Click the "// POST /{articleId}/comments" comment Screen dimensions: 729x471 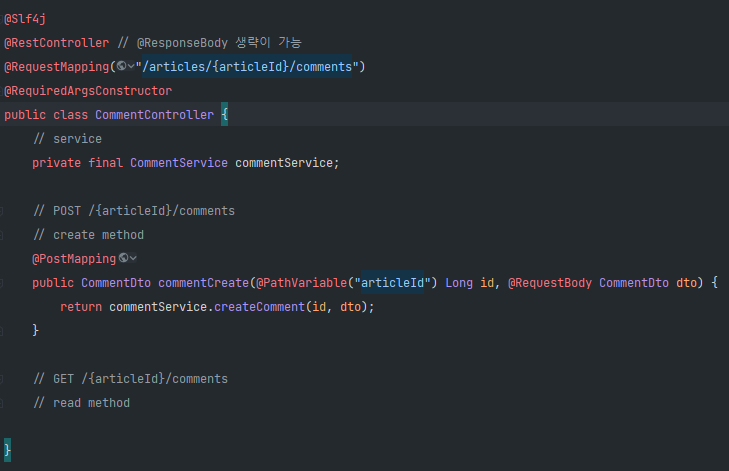click(134, 211)
